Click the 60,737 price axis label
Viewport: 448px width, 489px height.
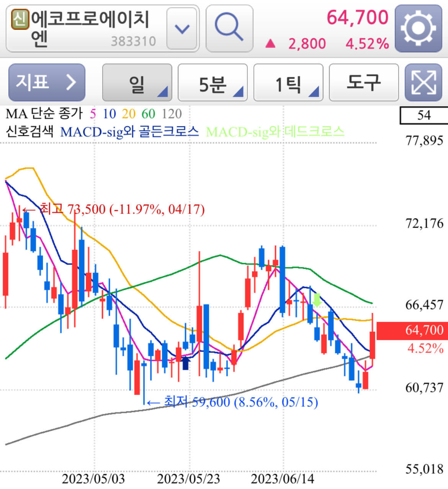coord(424,388)
